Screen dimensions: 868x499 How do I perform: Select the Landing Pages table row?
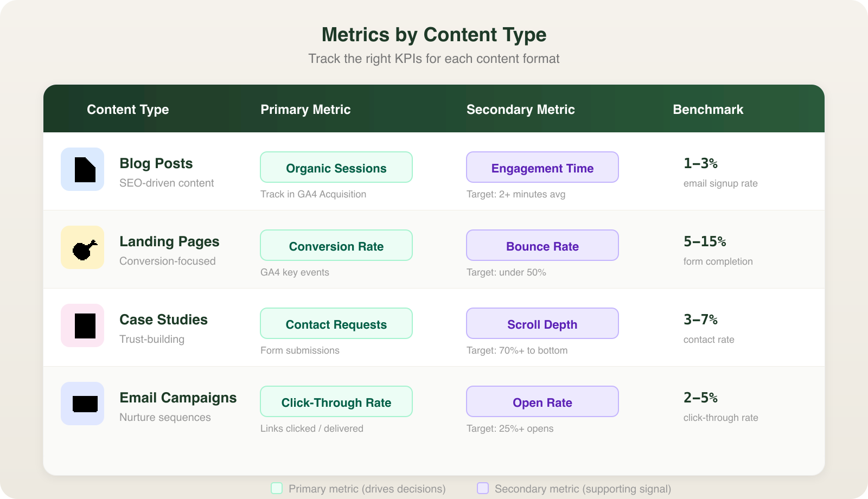(x=433, y=248)
